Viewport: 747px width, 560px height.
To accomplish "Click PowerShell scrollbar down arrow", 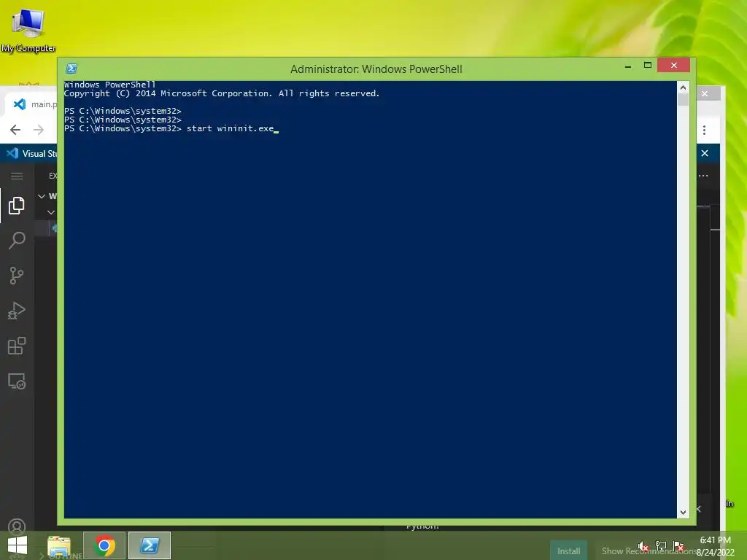I will 683,513.
